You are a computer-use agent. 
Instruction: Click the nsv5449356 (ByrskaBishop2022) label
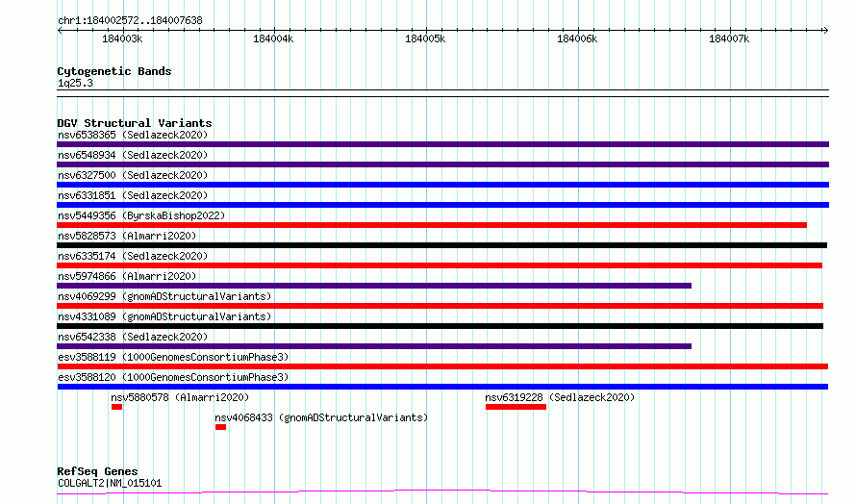[x=141, y=215]
